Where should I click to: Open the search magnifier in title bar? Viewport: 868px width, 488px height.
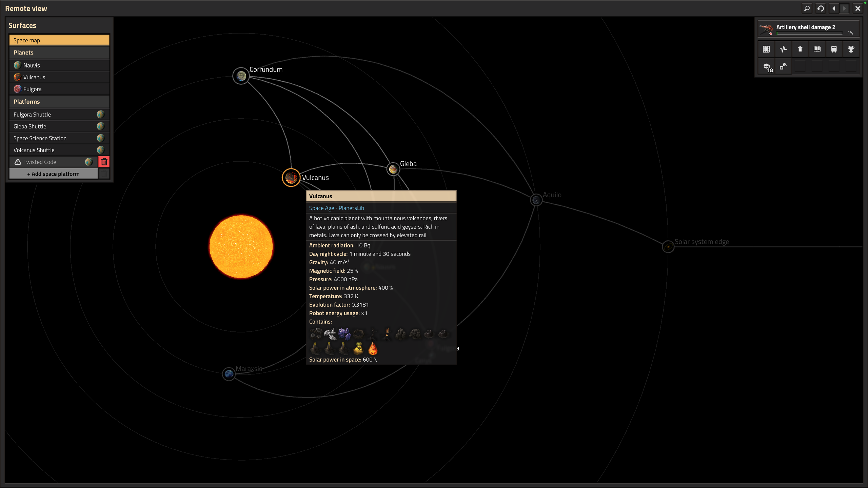coord(807,8)
